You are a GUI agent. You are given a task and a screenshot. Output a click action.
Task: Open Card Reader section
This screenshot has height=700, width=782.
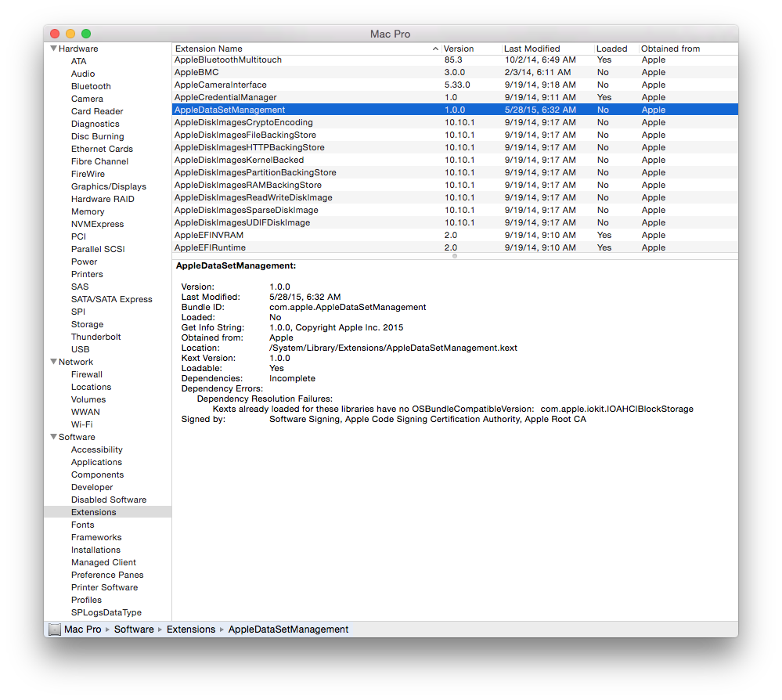click(x=97, y=111)
